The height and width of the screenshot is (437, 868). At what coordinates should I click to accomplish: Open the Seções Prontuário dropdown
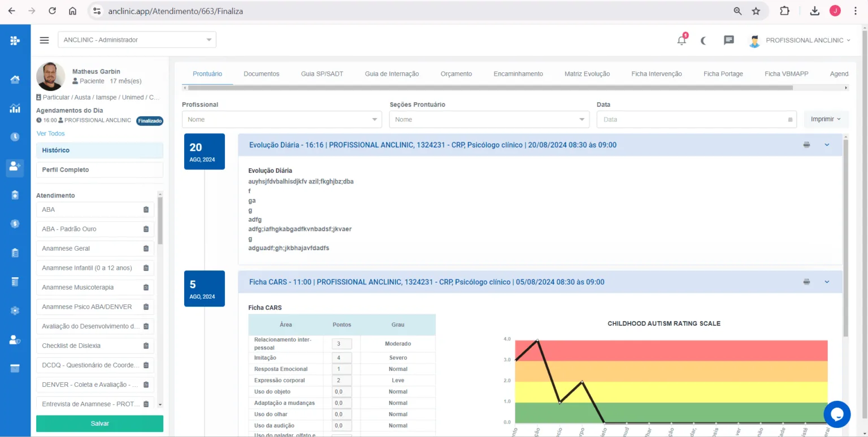coord(489,120)
